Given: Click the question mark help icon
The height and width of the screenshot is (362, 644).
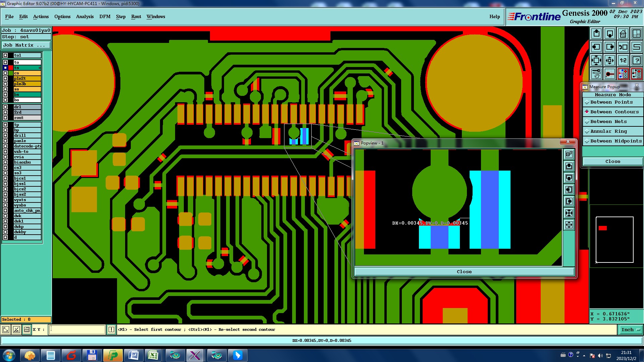Looking at the screenshot, I should [x=636, y=61].
